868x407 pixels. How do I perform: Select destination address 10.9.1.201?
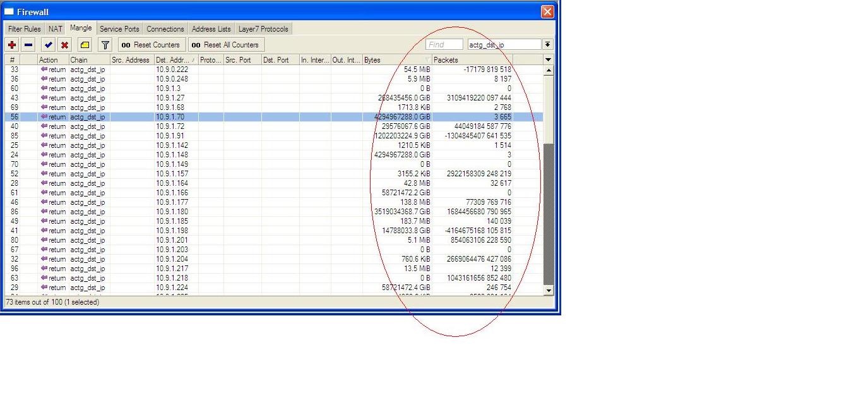click(x=172, y=240)
